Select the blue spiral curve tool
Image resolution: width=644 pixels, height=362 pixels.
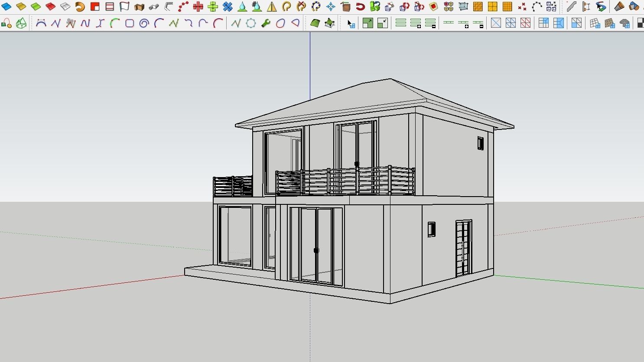point(144,23)
